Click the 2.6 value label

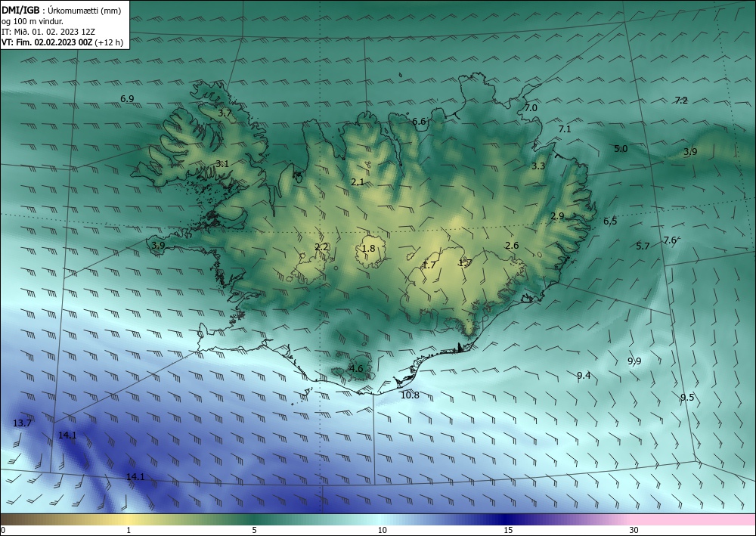512,246
